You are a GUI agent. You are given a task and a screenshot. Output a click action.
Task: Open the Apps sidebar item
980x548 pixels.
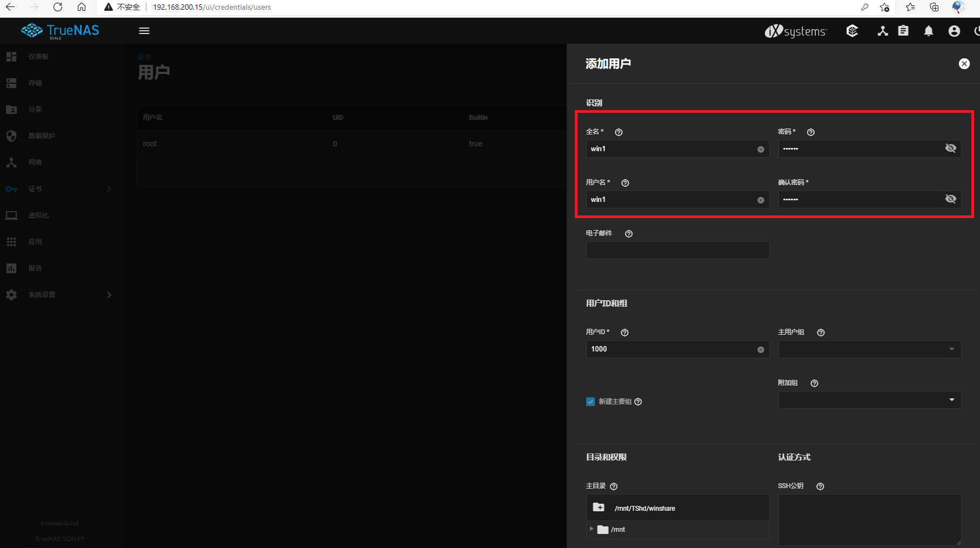point(61,242)
